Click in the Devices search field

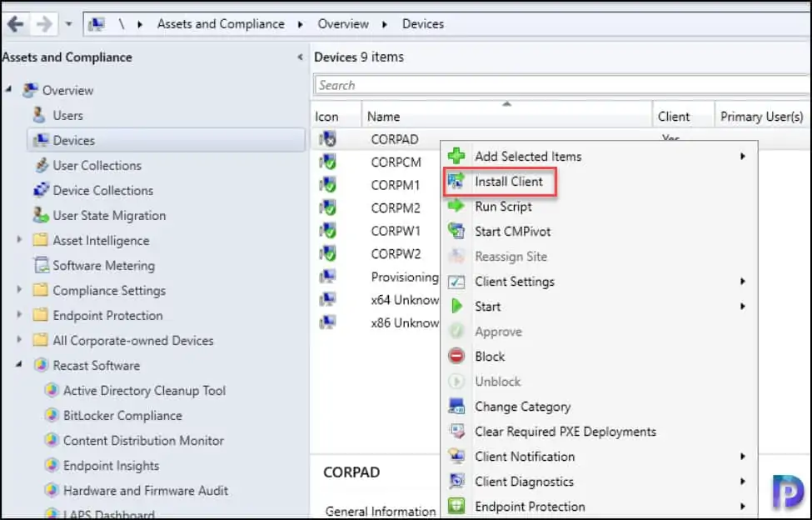[x=562, y=86]
